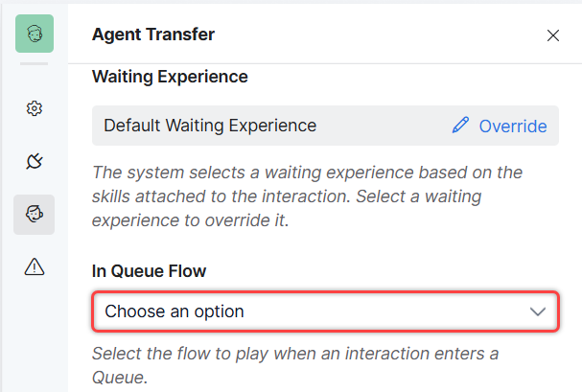Click the Agent Transfer panel title
This screenshot has width=582, height=392.
coord(153,35)
